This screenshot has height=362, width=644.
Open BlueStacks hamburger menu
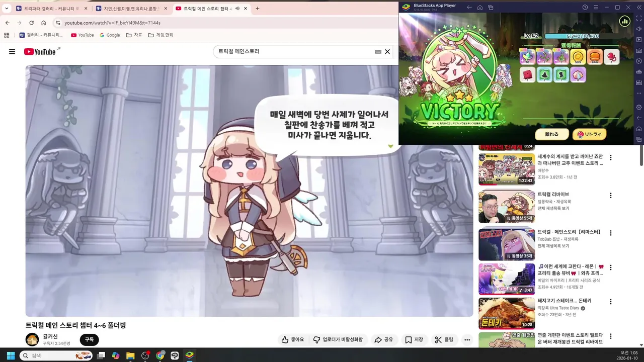596,8
